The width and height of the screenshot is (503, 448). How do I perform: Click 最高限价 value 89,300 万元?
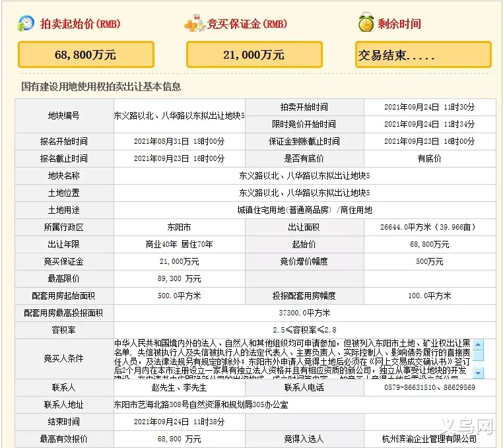[x=179, y=278]
